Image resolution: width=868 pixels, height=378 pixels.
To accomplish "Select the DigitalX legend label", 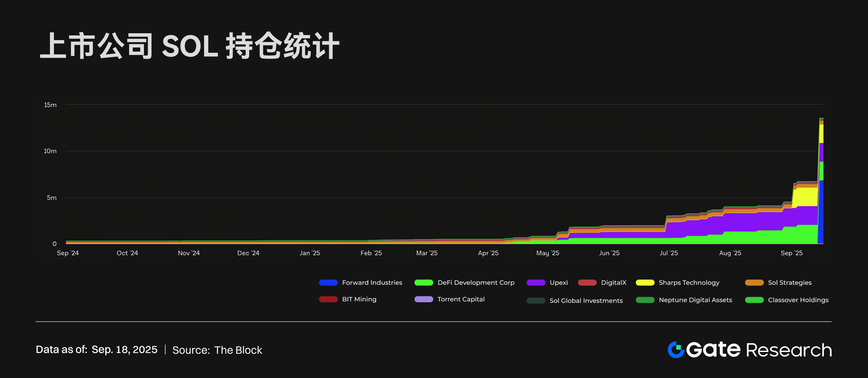I will point(614,283).
